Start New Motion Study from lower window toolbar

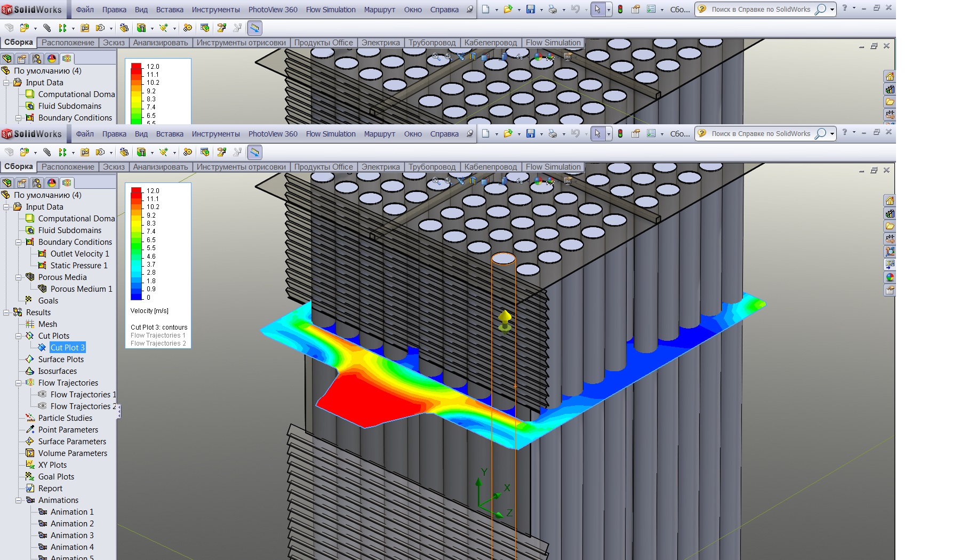(188, 152)
